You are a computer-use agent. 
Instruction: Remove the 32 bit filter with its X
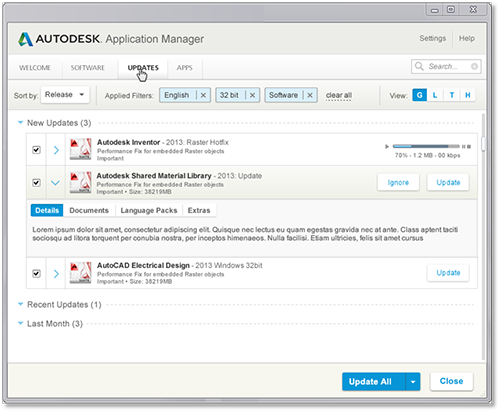point(252,95)
